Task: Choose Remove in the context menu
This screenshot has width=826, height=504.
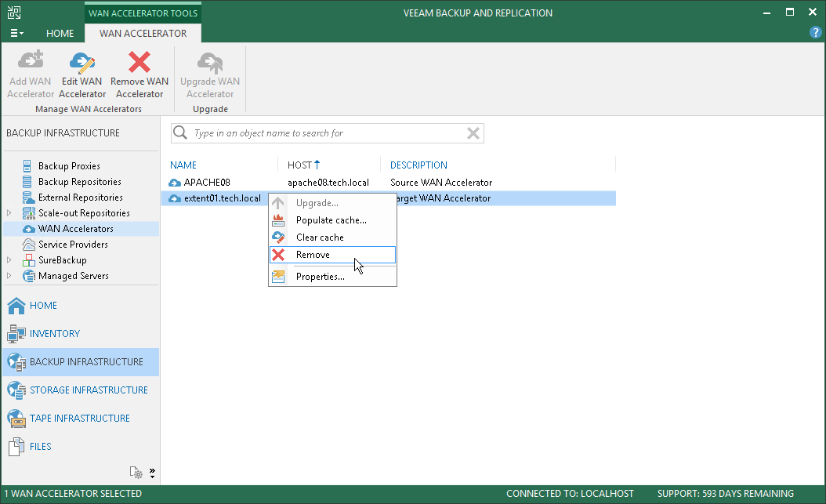Action: (x=332, y=255)
